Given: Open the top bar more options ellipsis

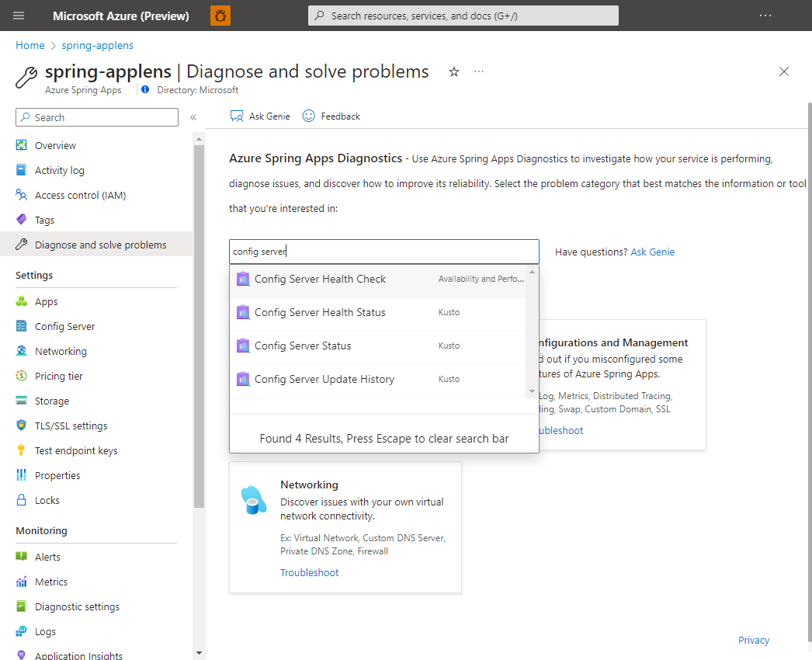Looking at the screenshot, I should point(765,16).
